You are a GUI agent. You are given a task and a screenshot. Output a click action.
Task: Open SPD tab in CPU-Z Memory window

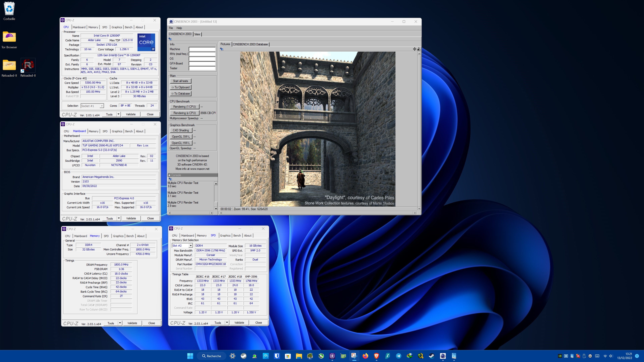[106, 236]
